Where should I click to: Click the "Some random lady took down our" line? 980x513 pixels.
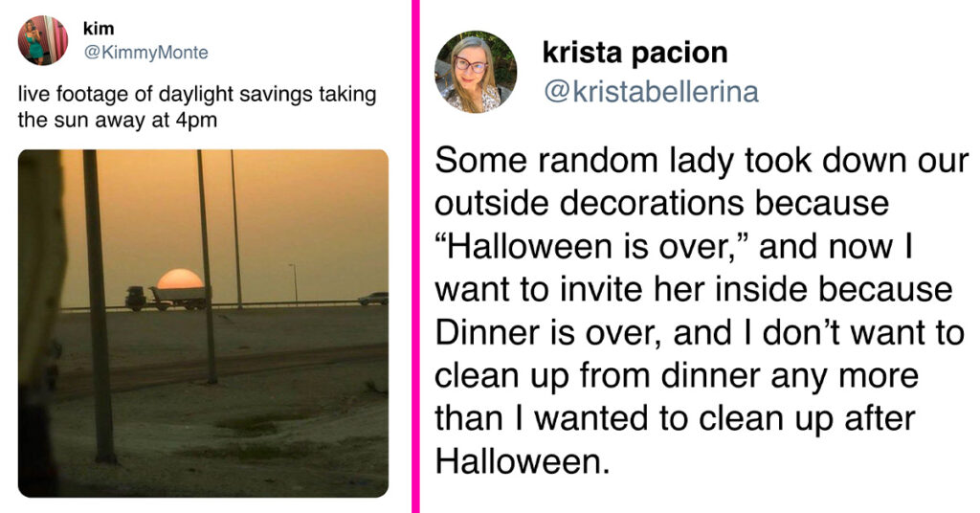702,161
